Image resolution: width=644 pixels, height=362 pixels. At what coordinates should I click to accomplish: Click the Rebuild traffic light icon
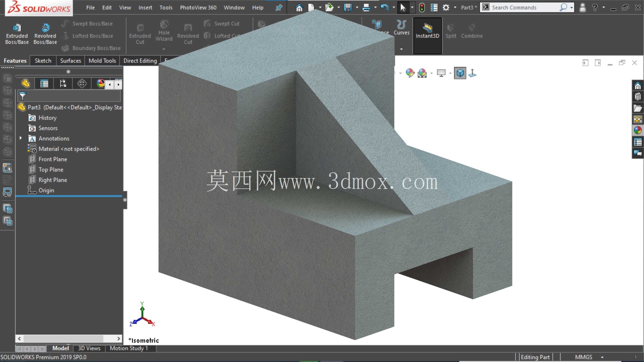422,7
